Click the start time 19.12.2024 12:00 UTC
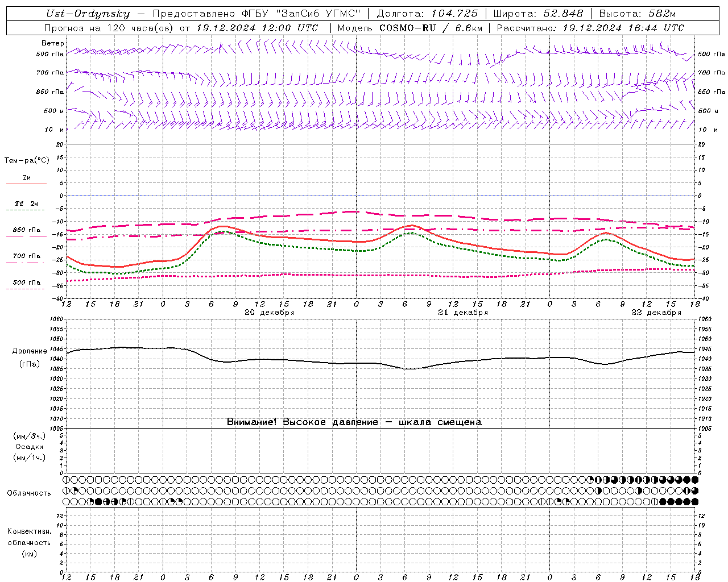The width and height of the screenshot is (728, 582). [257, 28]
